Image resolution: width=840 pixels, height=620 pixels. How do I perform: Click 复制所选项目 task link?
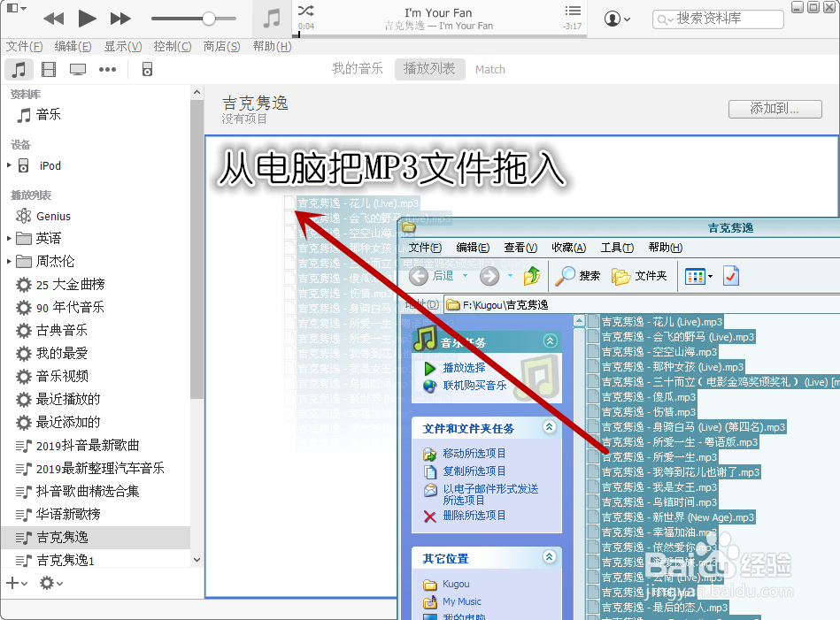click(x=474, y=471)
